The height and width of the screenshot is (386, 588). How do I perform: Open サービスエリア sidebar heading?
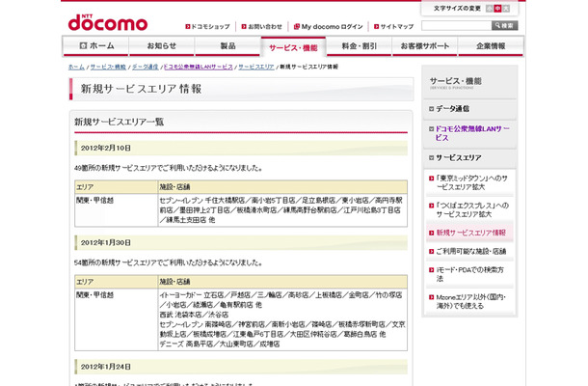[458, 158]
